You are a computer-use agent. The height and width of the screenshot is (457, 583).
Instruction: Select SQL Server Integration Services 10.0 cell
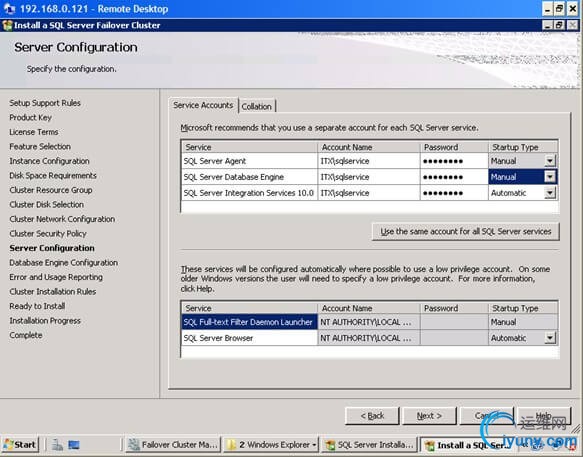[249, 193]
